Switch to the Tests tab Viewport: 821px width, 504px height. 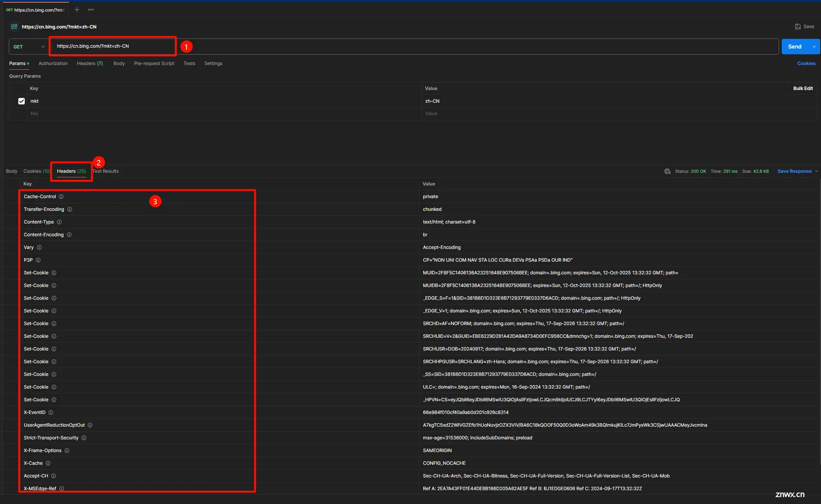(x=189, y=63)
